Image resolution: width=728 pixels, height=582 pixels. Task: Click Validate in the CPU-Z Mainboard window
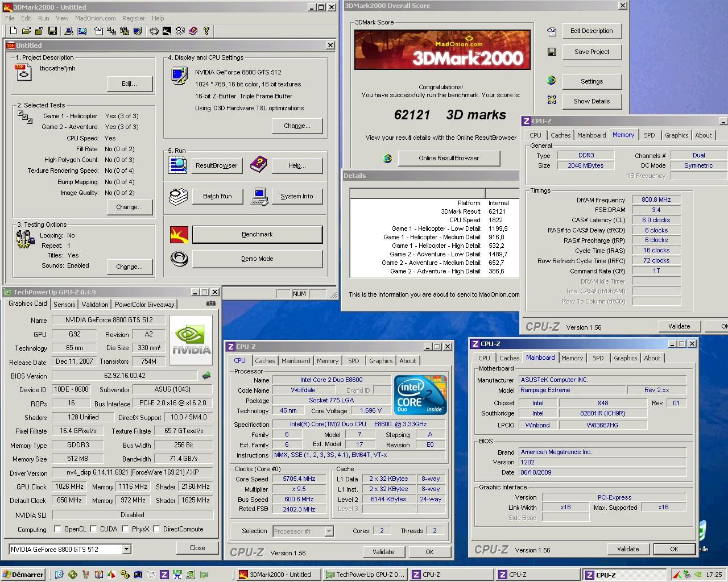pos(628,549)
